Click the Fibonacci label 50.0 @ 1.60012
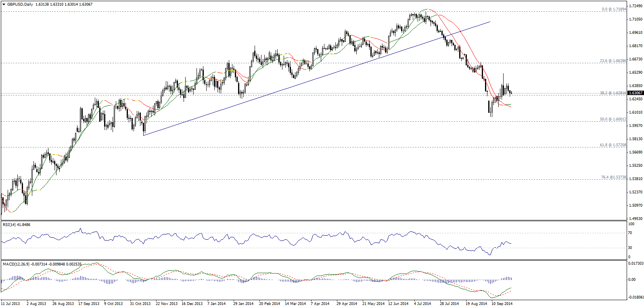The height and width of the screenshot is (307, 644). point(613,119)
